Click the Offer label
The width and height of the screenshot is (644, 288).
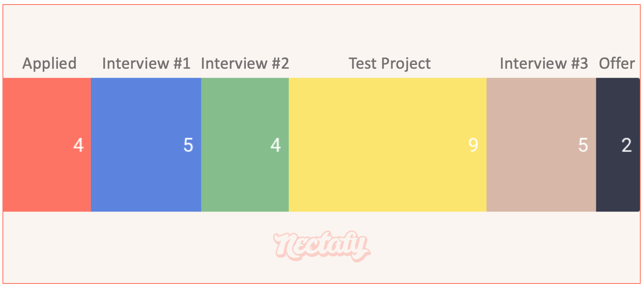point(617,63)
